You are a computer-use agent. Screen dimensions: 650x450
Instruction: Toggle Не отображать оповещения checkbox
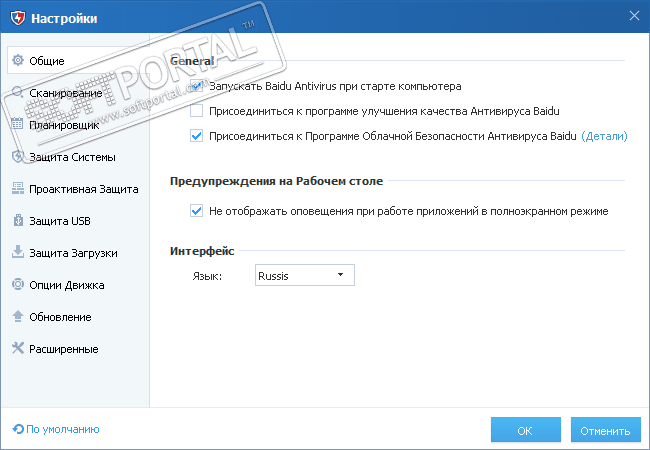tap(196, 210)
